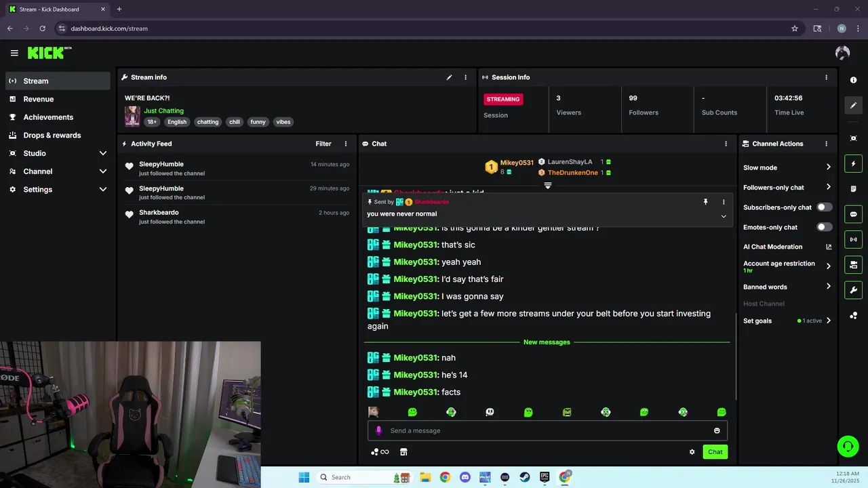Jump to New messages divider
This screenshot has height=488, width=868.
point(547,342)
